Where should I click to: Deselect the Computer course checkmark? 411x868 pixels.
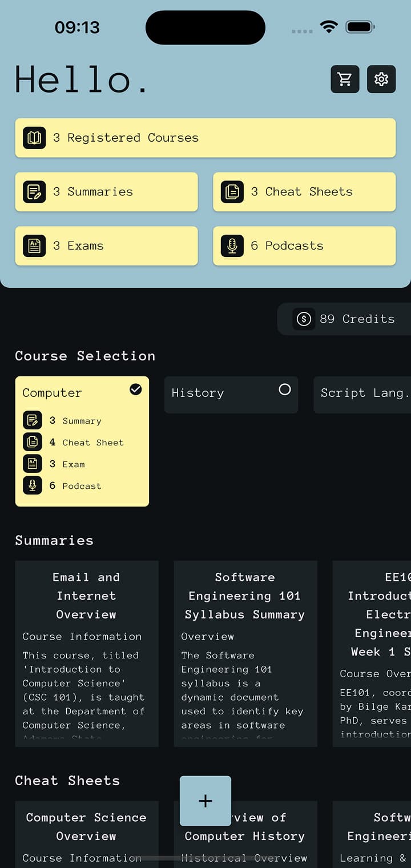pos(135,389)
